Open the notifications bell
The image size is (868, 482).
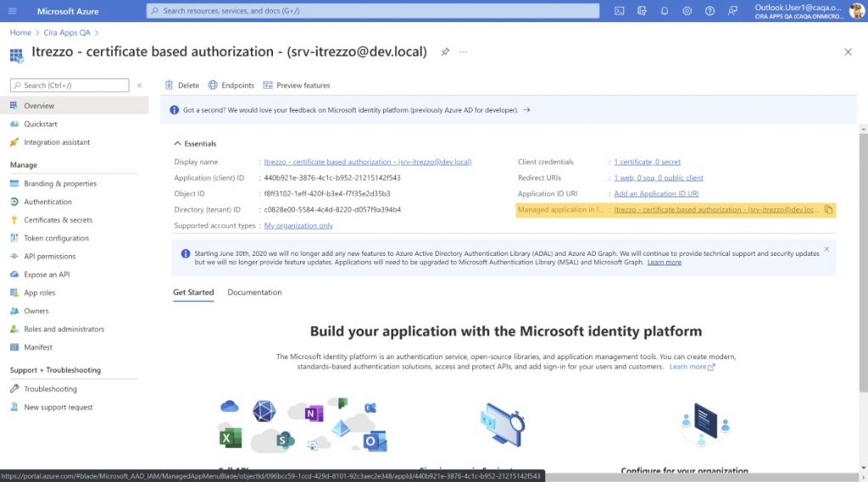click(665, 11)
